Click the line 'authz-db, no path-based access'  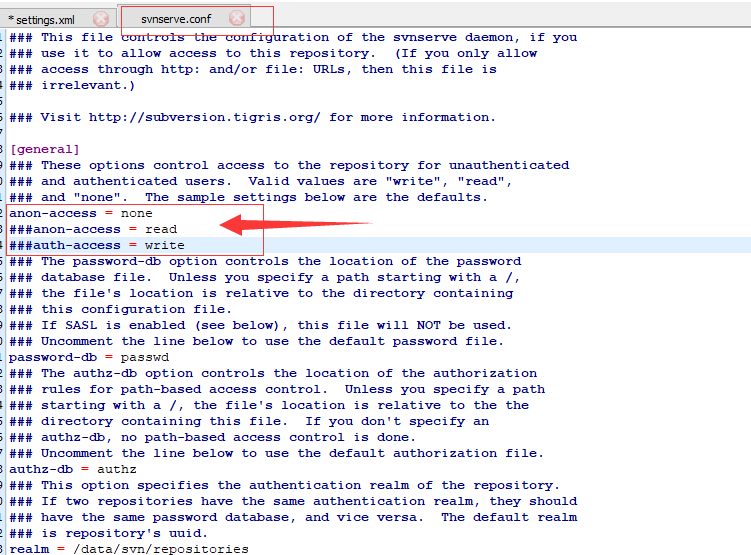point(213,437)
